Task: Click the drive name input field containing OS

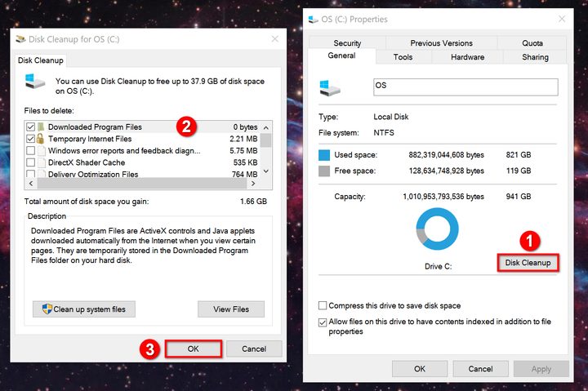Action: click(x=465, y=87)
